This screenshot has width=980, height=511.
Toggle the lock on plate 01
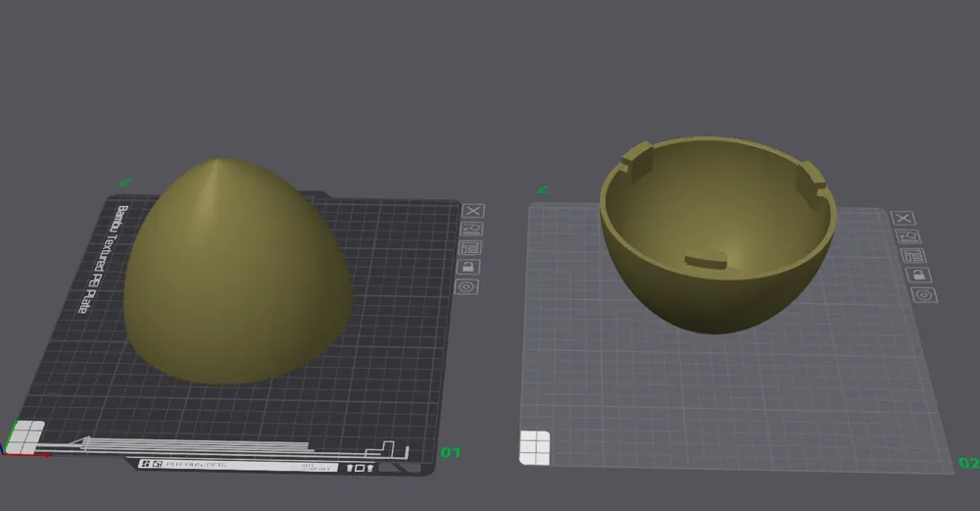(468, 267)
